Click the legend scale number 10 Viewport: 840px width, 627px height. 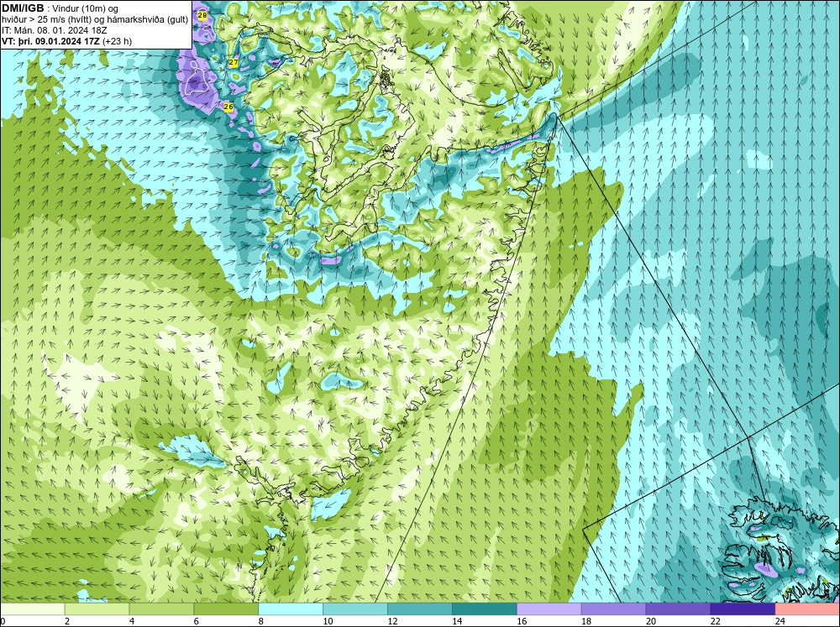(x=328, y=621)
